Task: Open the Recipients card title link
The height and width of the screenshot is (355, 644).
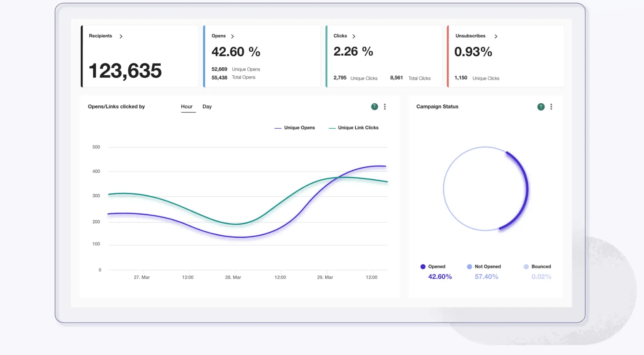Action: 101,36
